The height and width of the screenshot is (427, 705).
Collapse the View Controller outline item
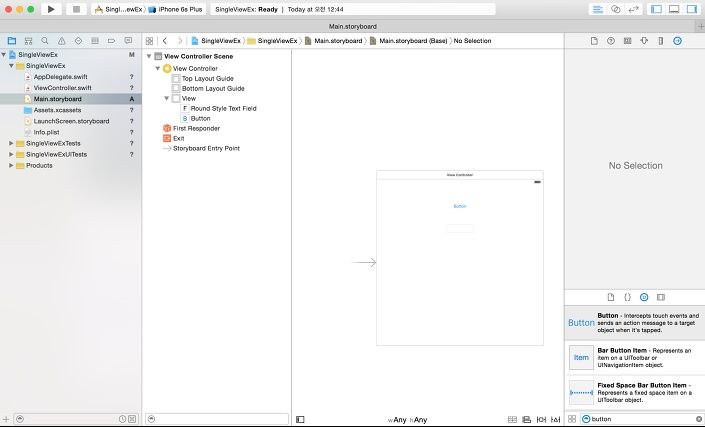[158, 68]
